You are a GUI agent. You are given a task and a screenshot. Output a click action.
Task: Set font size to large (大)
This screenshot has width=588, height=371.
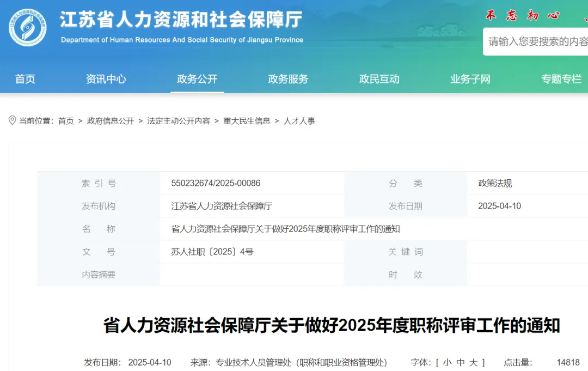click(473, 363)
